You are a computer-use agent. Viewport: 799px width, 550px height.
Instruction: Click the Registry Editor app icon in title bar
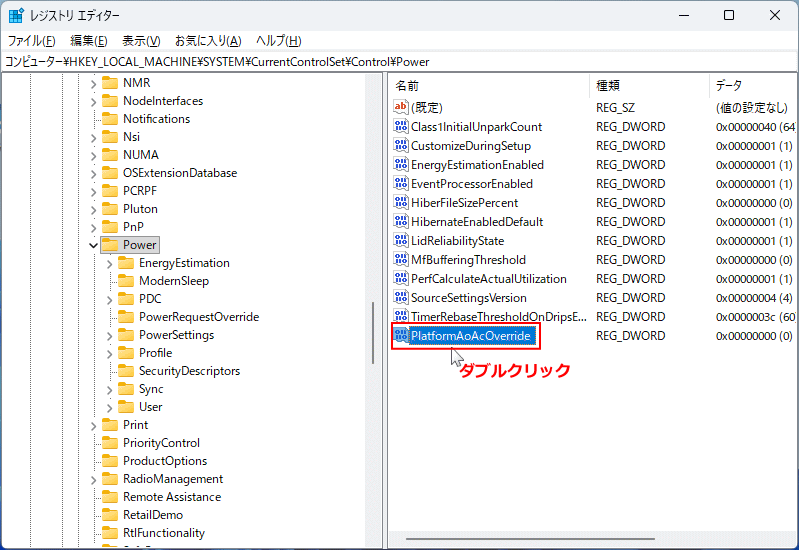tap(16, 15)
